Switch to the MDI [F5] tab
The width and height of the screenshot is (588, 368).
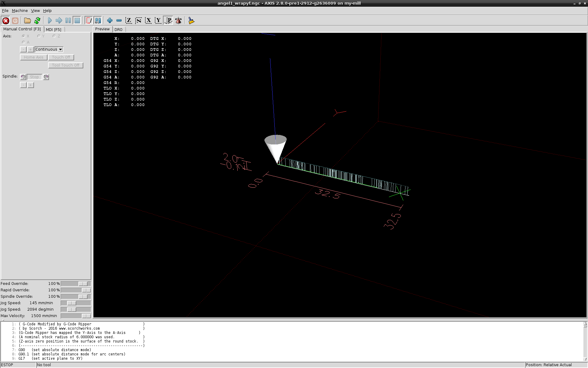[54, 30]
